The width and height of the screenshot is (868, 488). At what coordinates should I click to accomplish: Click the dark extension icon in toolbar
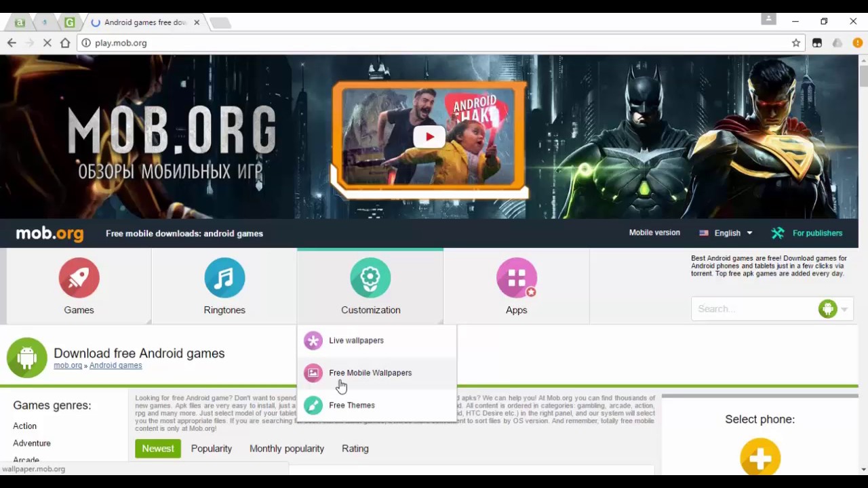[x=817, y=43]
